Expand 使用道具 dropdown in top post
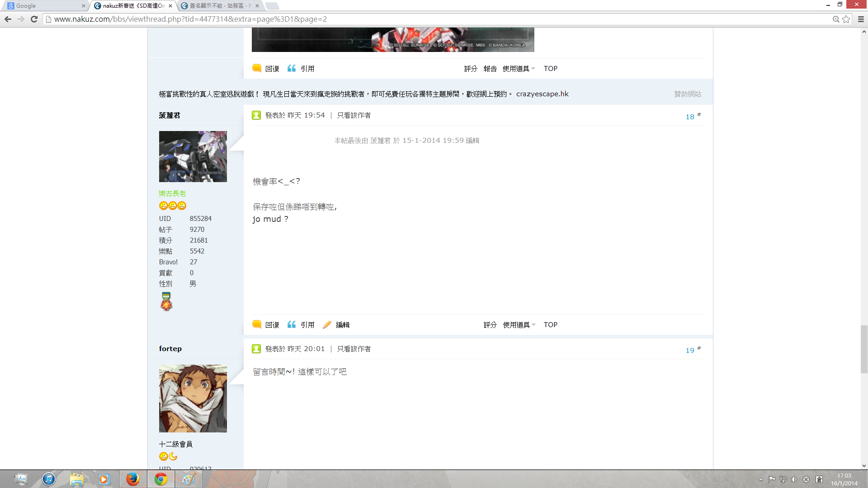The image size is (868, 488). [519, 69]
